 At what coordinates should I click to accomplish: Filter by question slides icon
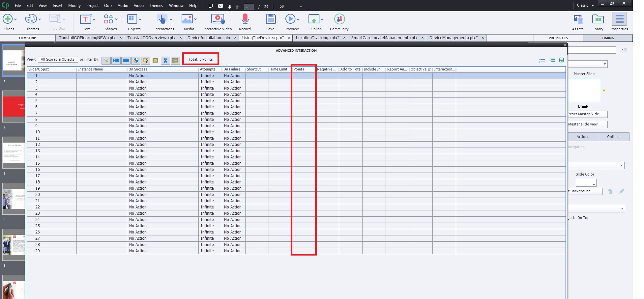point(146,60)
